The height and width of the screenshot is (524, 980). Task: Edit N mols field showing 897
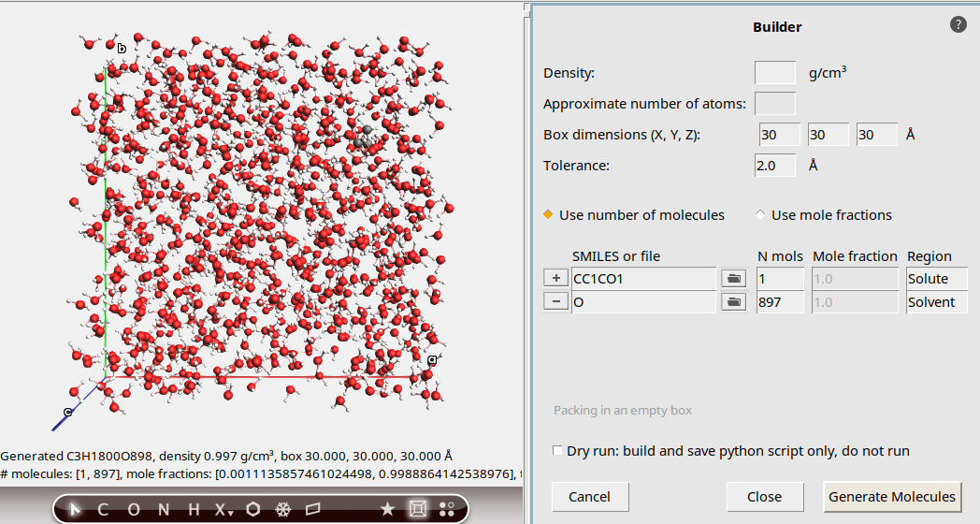click(x=780, y=302)
